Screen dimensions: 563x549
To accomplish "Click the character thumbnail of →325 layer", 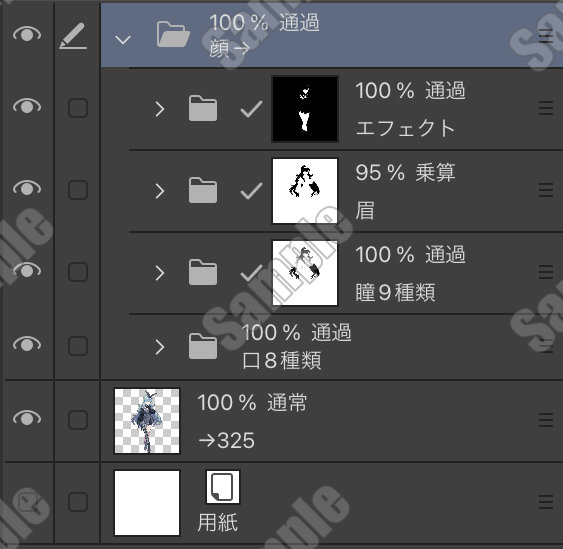I will coord(147,421).
